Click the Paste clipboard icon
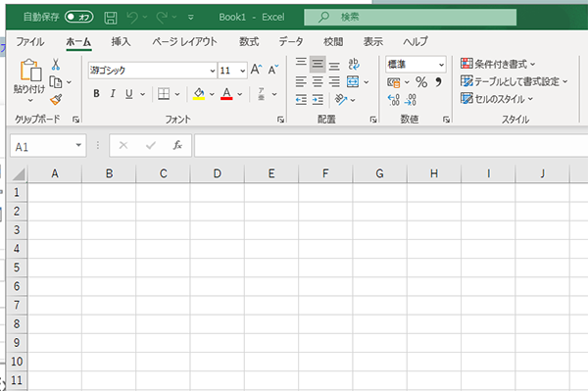Image resolution: width=588 pixels, height=391 pixels. coord(30,71)
